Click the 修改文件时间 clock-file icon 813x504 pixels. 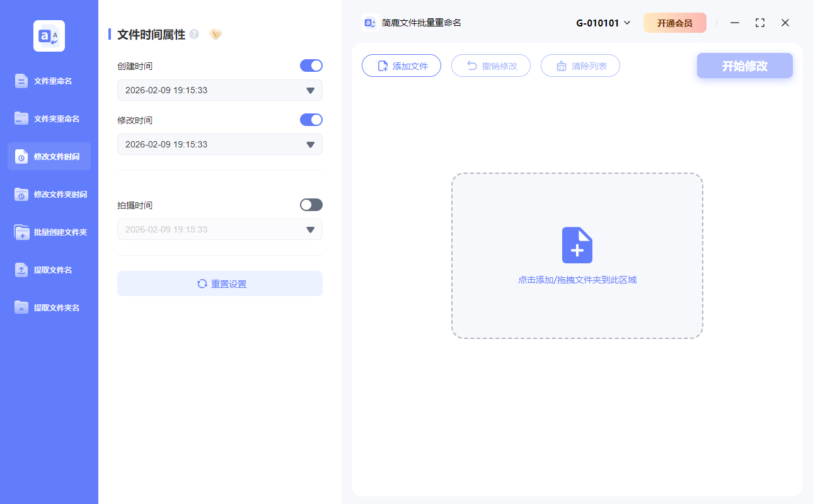21,156
